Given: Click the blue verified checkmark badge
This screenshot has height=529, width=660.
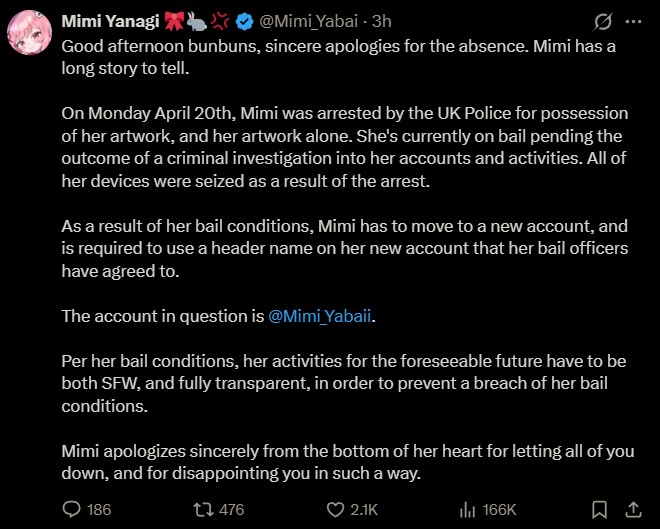Looking at the screenshot, I should pos(244,21).
